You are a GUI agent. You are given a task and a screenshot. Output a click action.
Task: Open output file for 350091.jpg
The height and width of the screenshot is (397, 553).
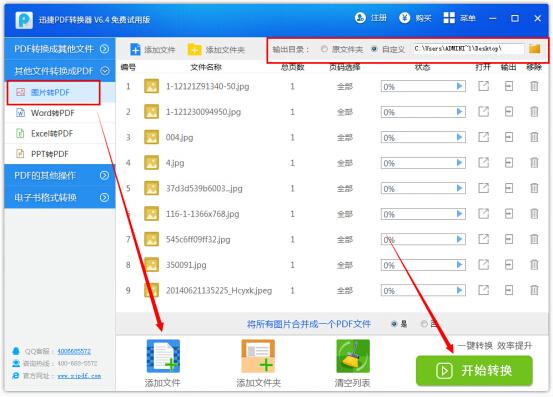tap(484, 265)
